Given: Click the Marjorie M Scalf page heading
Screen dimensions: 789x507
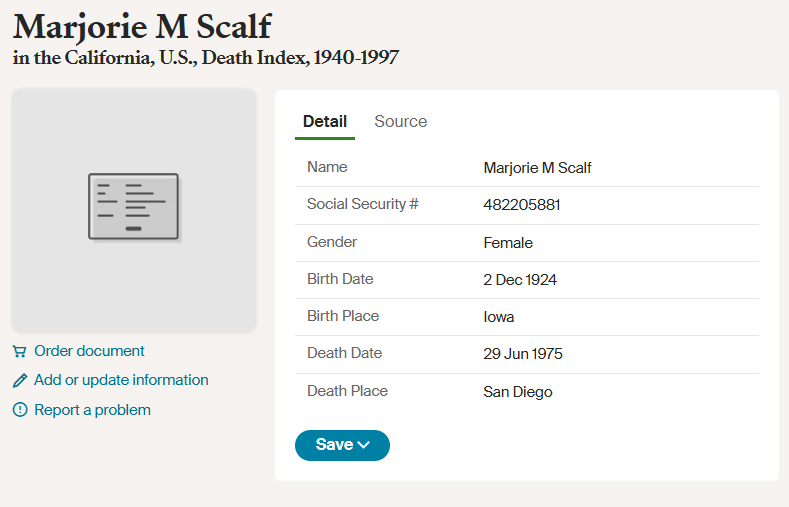Looking at the screenshot, I should 142,27.
